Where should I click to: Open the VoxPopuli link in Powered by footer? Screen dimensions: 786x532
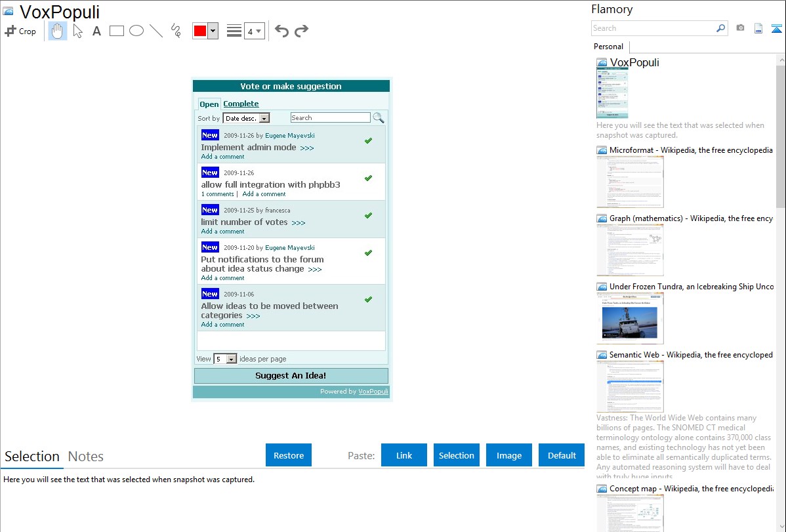(373, 392)
